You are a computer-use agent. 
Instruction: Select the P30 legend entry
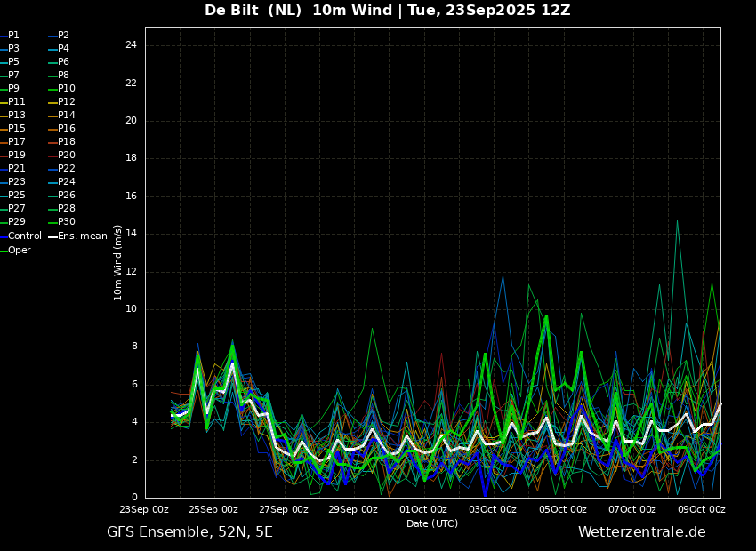tap(66, 222)
